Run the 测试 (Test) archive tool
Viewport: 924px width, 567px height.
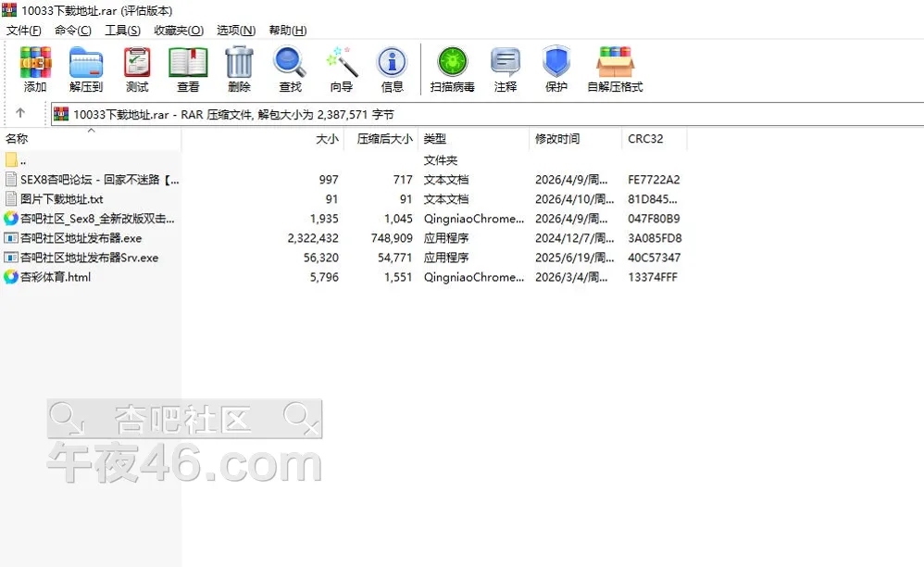coord(137,69)
